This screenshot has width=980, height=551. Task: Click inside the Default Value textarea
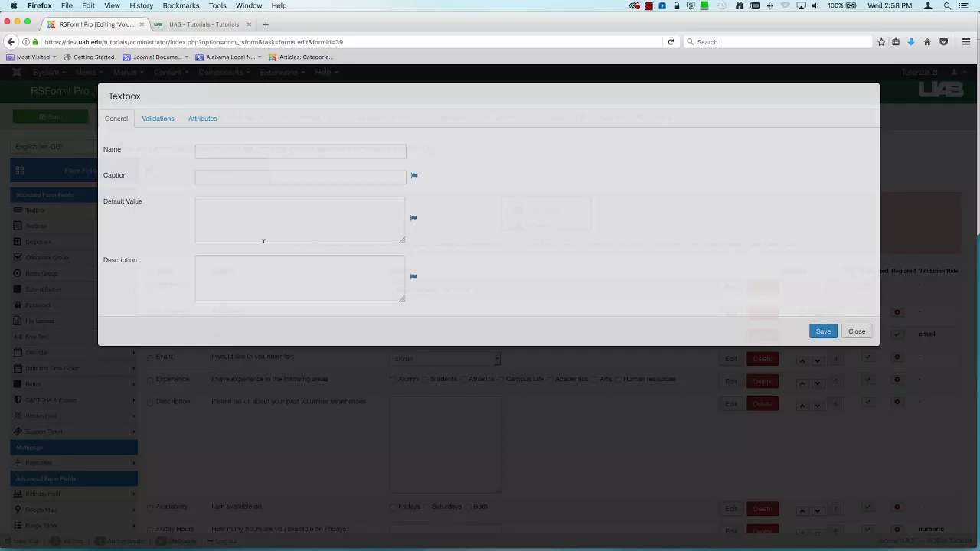300,220
